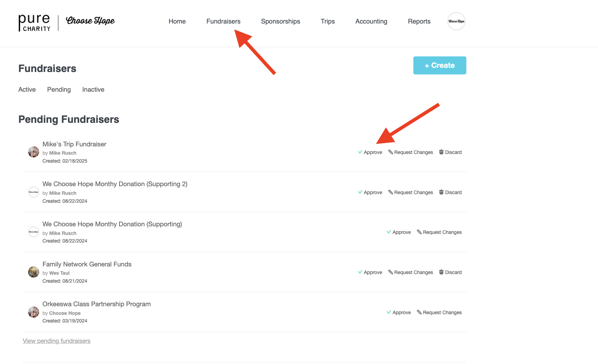Switch to the Active fundraisers tab
The image size is (598, 364).
(x=27, y=90)
